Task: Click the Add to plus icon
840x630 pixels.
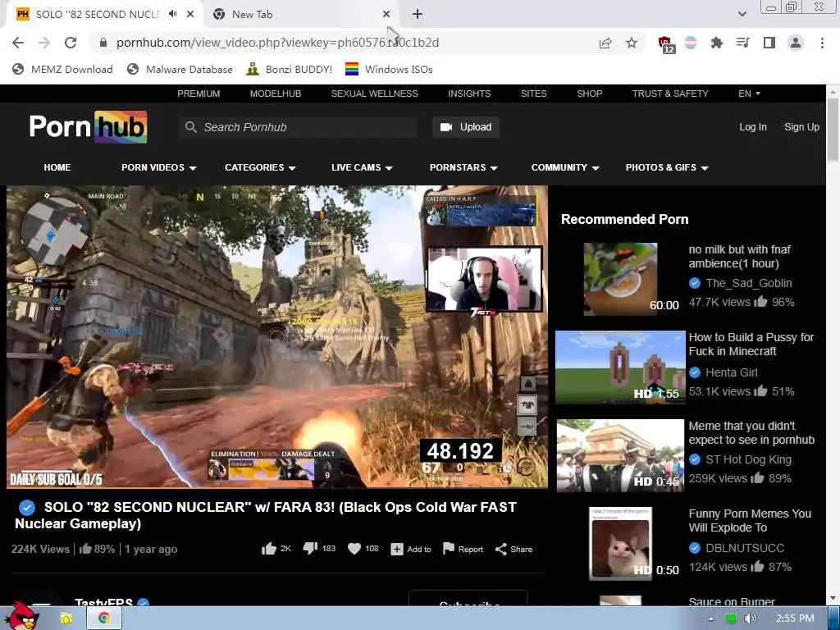Action: tap(397, 549)
